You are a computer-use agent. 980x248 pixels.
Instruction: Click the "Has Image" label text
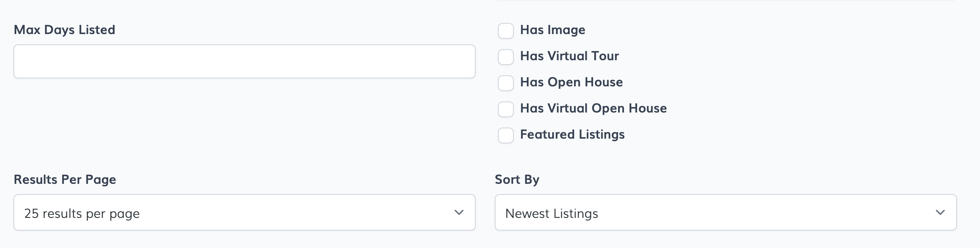coord(552,30)
